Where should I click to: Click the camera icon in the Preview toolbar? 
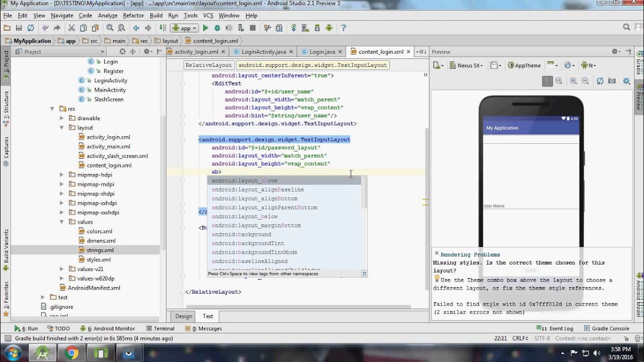click(612, 81)
